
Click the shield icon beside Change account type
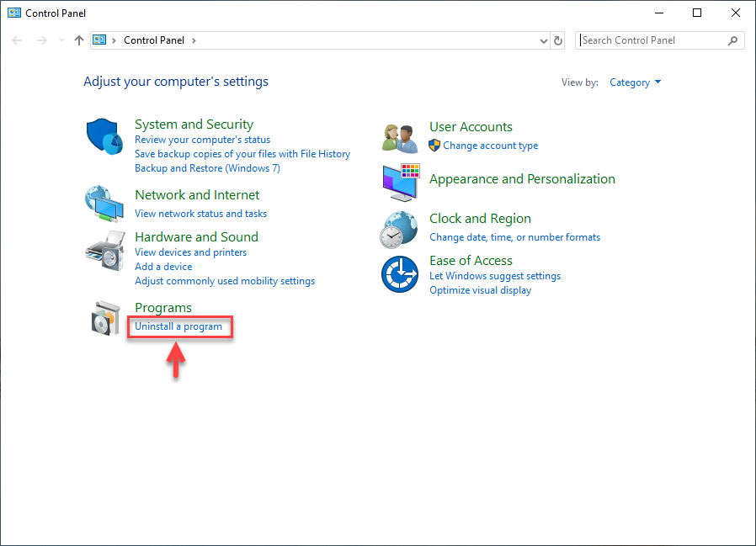pyautogui.click(x=434, y=146)
